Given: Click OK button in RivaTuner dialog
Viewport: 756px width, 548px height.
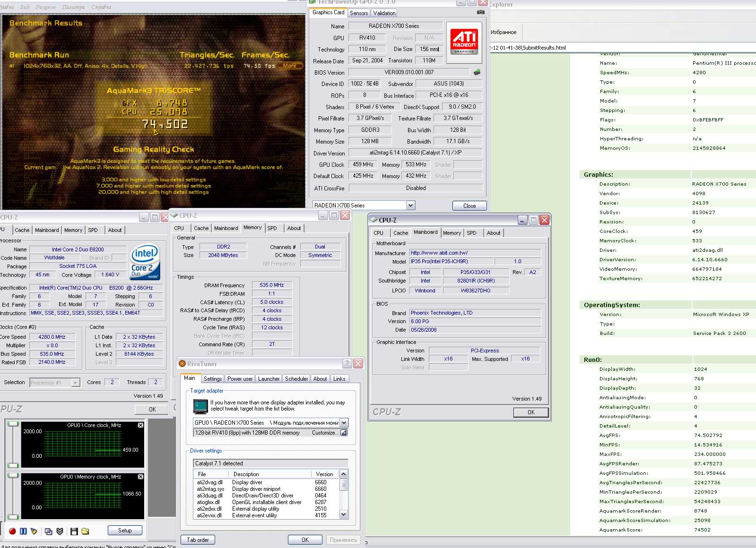Looking at the screenshot, I should point(305,540).
